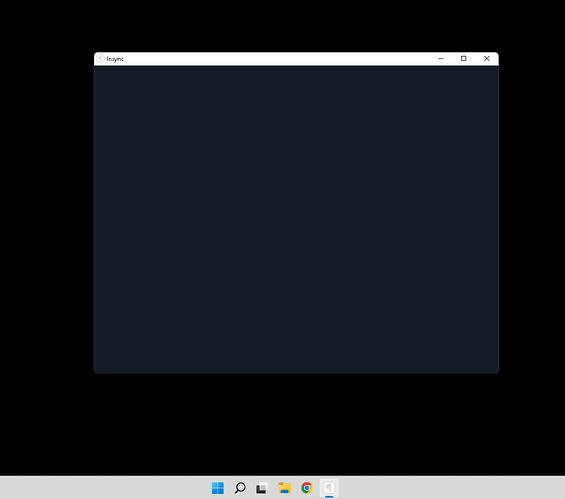Click inside the blank Insync window content
The image size is (565, 499).
tap(296, 219)
